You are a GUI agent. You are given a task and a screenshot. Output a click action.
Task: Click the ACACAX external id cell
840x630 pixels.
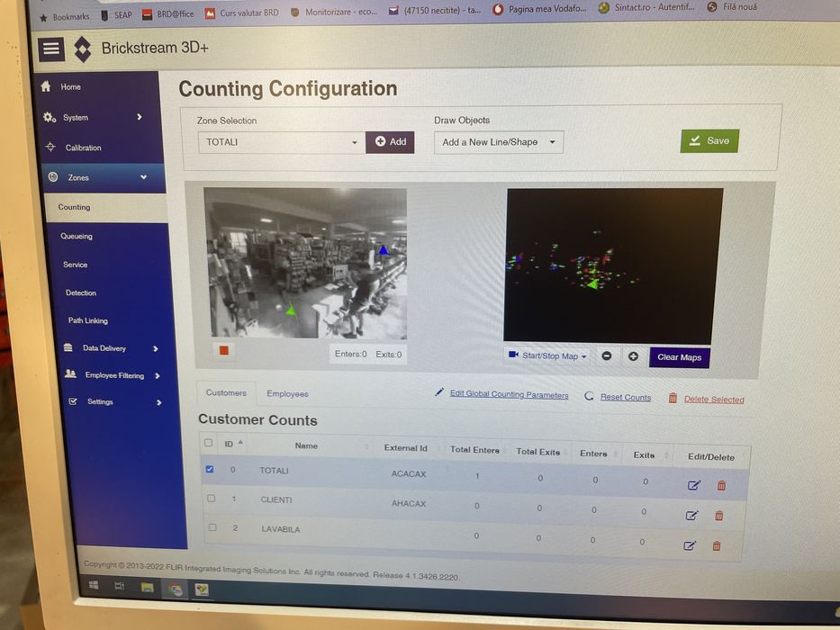coord(409,474)
